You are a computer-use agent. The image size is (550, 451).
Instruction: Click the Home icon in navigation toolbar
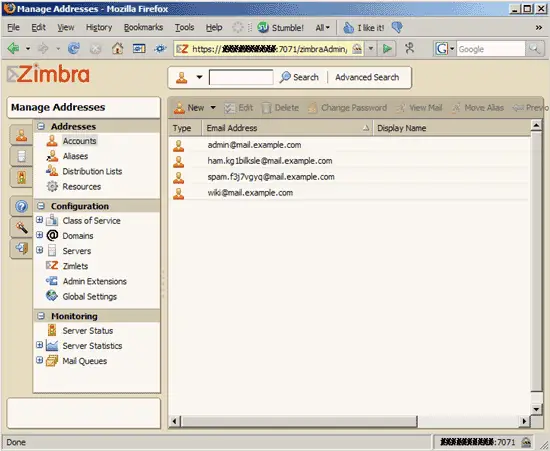click(118, 48)
